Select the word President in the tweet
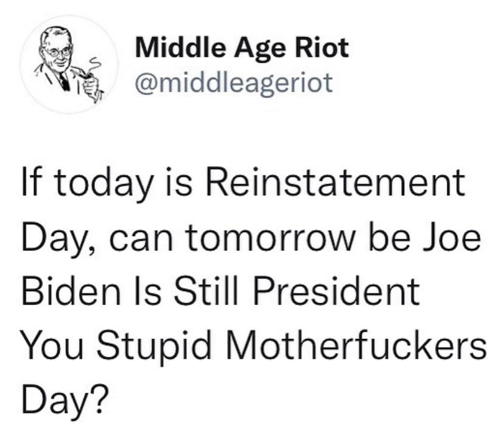The height and width of the screenshot is (439, 504). [337, 292]
